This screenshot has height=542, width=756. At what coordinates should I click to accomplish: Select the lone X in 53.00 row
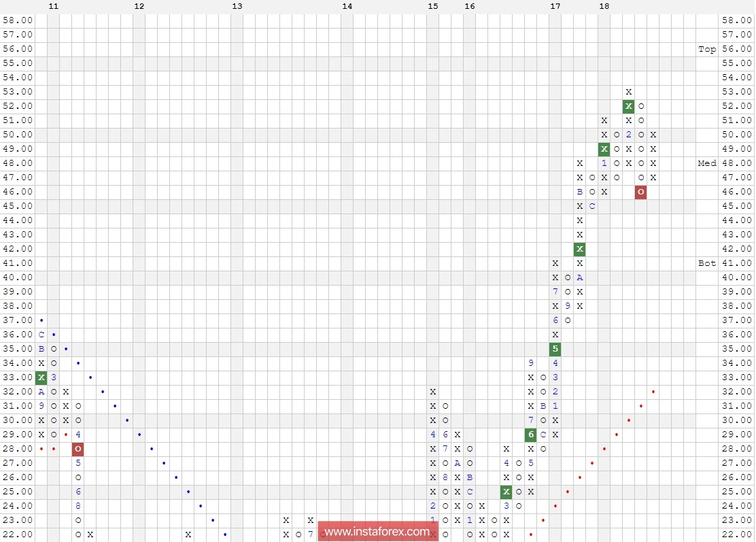coord(628,92)
